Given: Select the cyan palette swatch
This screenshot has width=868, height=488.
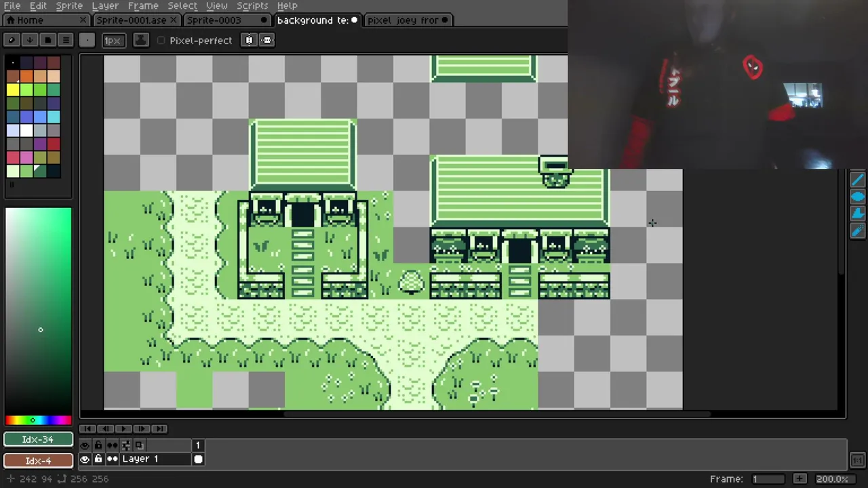Looking at the screenshot, I should [54, 117].
